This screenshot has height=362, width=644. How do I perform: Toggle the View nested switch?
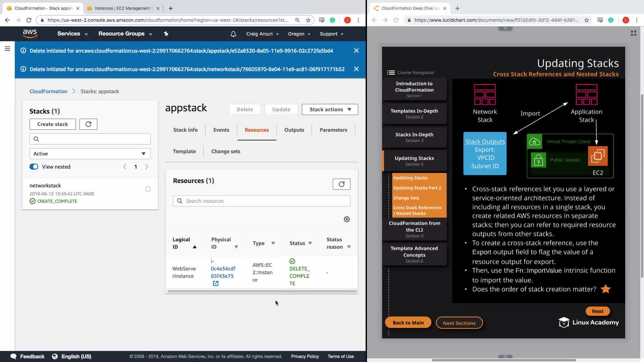(x=34, y=167)
